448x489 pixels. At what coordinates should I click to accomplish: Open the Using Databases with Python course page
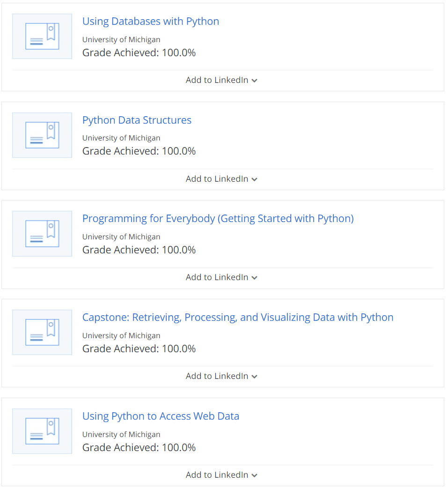pyautogui.click(x=150, y=21)
